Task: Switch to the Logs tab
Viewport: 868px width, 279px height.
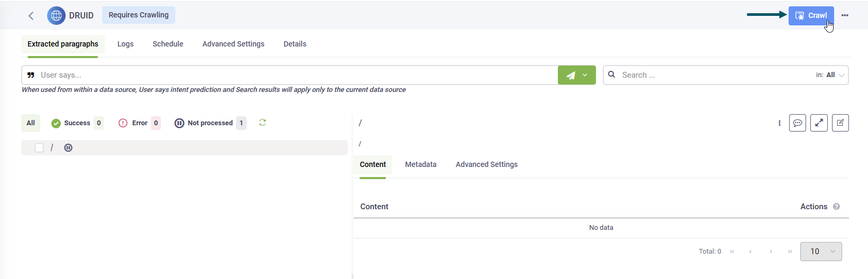Action: tap(125, 44)
